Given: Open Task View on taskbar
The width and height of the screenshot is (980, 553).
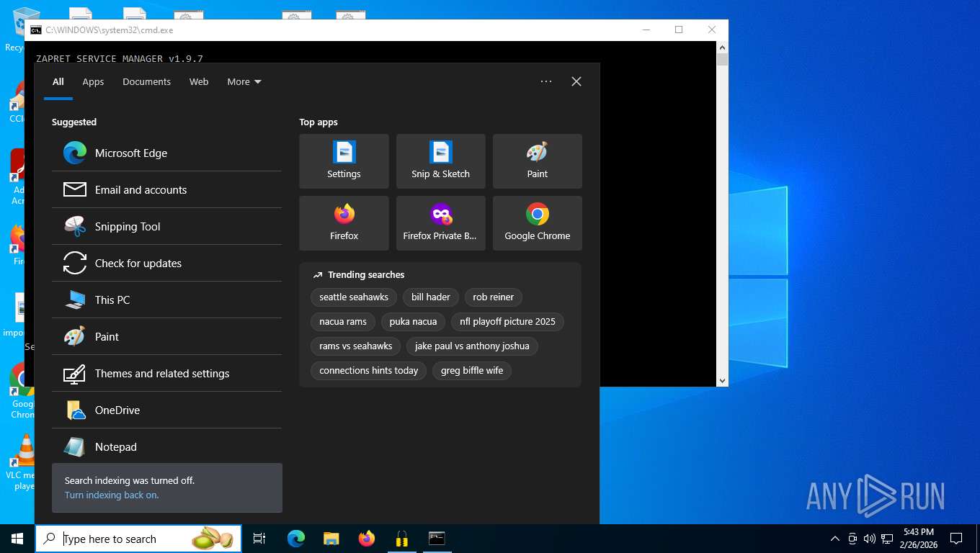Looking at the screenshot, I should point(259,539).
